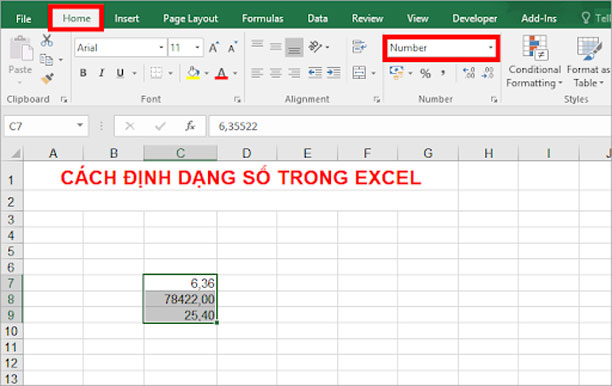
Task: Copy selection using the Copy icon
Action: tap(46, 60)
